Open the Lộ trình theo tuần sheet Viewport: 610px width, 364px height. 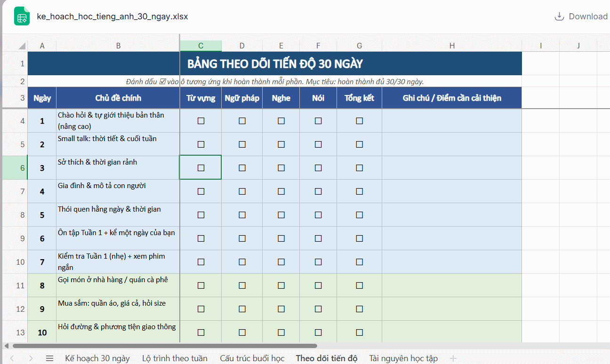coord(175,358)
